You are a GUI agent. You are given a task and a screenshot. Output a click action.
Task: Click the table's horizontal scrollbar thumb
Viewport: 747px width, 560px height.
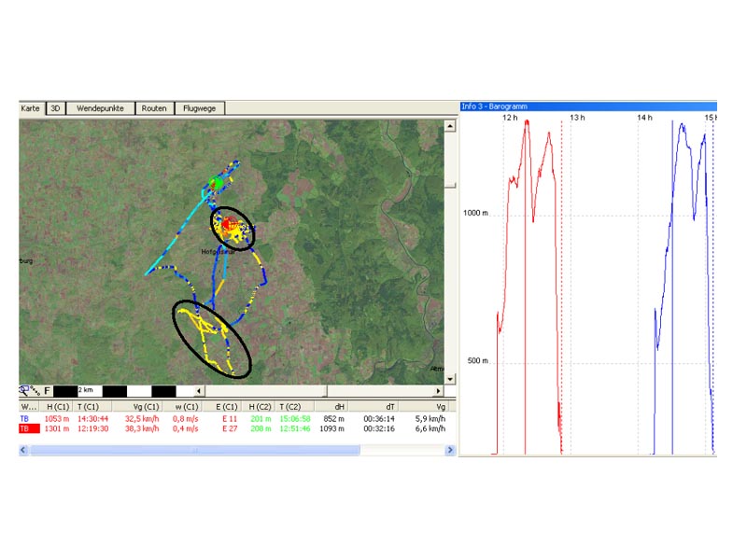195,450
